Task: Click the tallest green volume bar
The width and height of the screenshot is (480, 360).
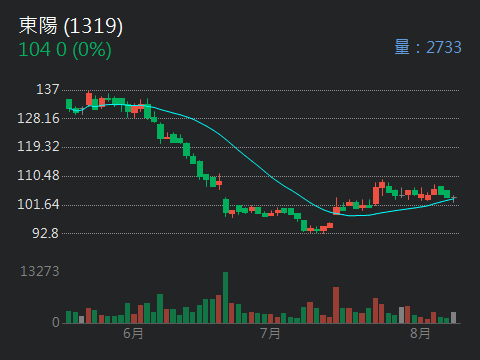Action: (225, 298)
